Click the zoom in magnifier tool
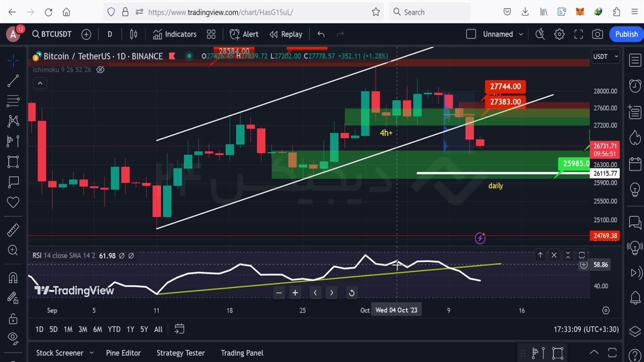 coord(13,250)
